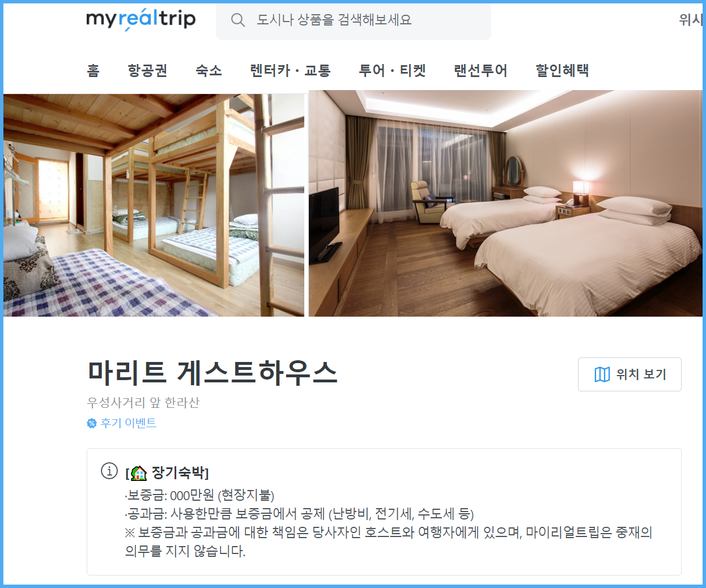The width and height of the screenshot is (706, 588).
Task: Open the 홈 menu item
Action: (93, 71)
